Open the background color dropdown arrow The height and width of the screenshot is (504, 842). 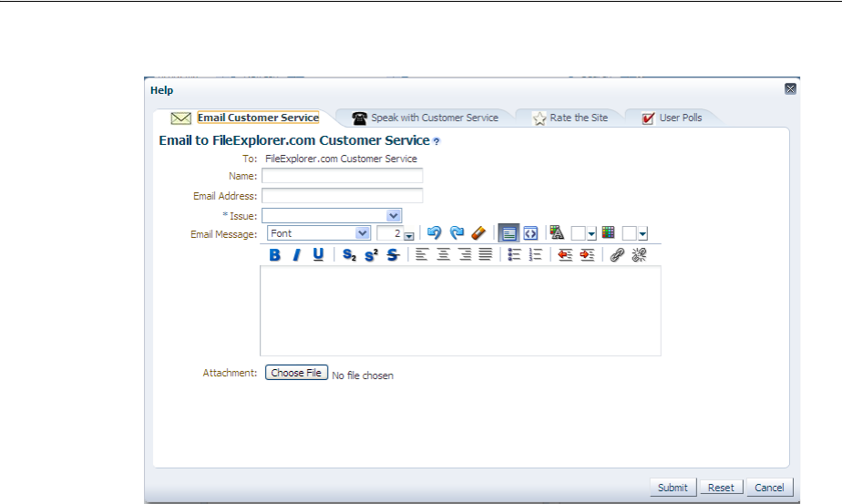click(x=642, y=233)
